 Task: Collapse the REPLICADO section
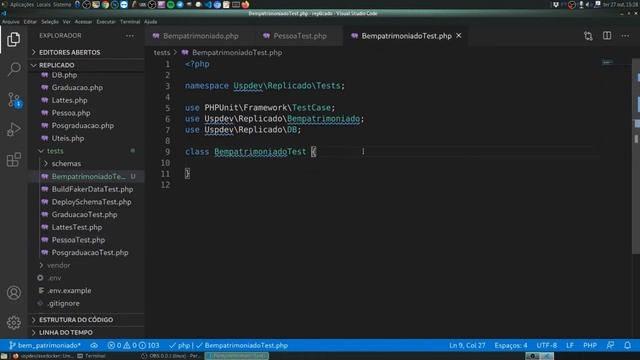click(86, 65)
